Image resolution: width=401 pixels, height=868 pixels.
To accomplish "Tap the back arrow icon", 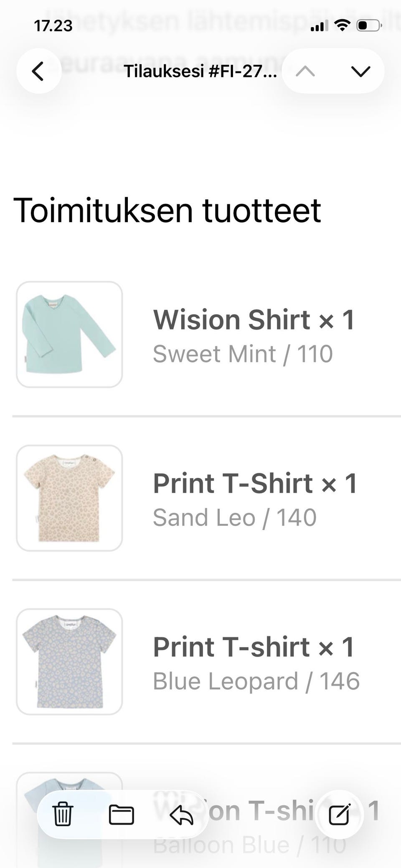I will [38, 71].
